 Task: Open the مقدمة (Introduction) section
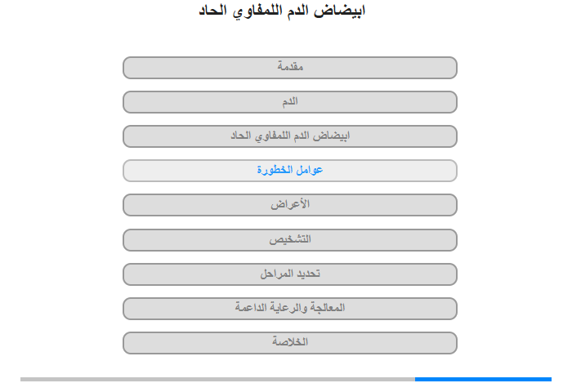(x=290, y=68)
